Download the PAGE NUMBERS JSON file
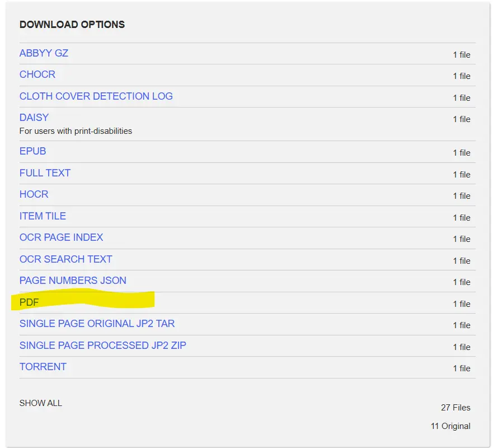 (x=73, y=281)
